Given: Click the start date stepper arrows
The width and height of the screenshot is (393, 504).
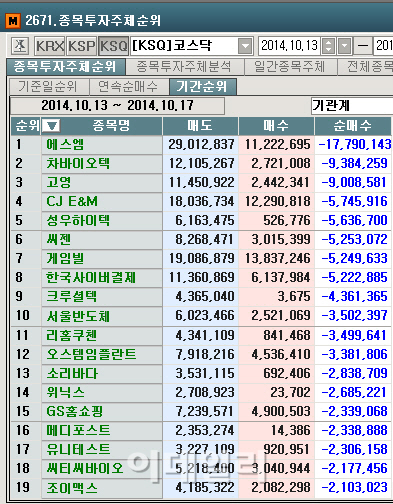Looking at the screenshot, I should pos(328,46).
